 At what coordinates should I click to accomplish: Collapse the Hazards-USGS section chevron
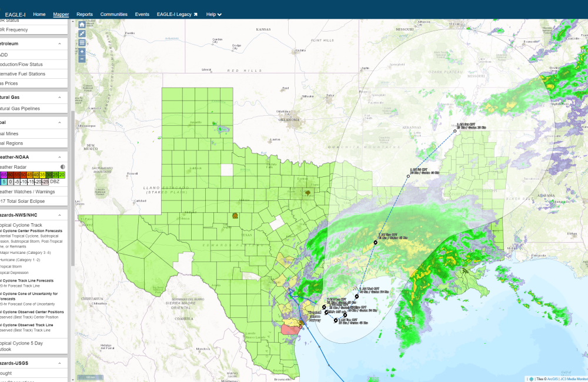[59, 363]
